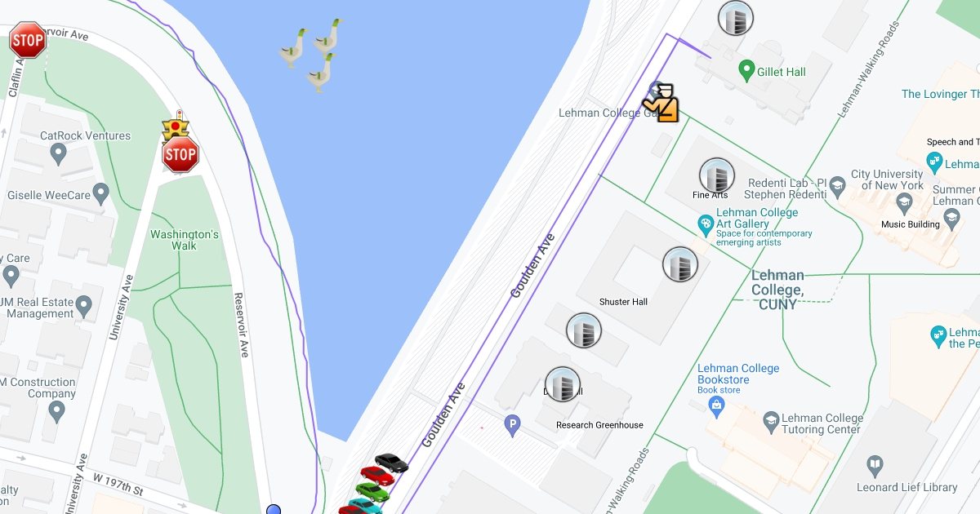Click the parking P marker
Viewport: 980px width, 514px height.
(512, 425)
